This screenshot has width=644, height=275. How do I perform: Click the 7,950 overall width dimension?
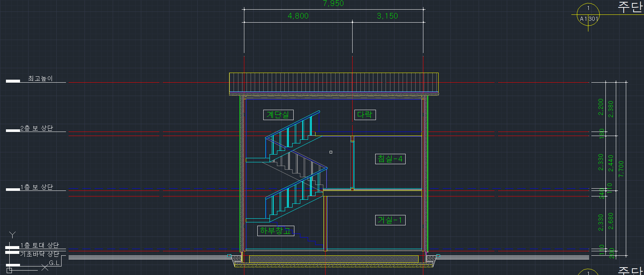[333, 4]
